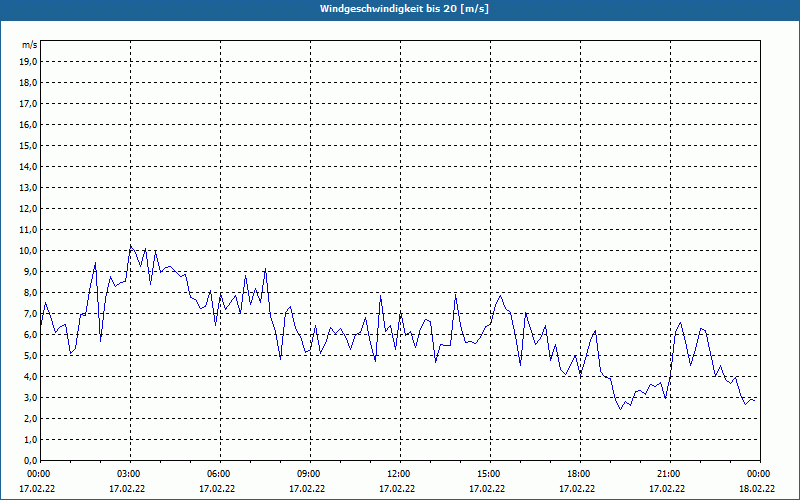Click the "17.02.22" date beneath 09:00
The image size is (800, 500).
click(x=307, y=489)
